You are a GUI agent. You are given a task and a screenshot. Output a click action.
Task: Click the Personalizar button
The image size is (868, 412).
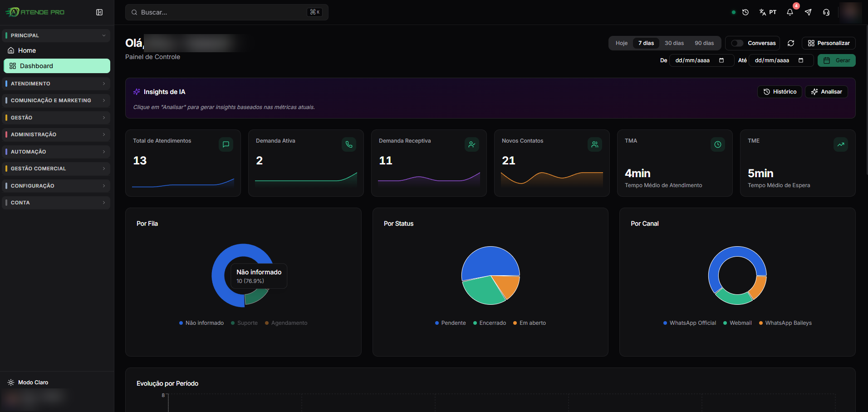(x=829, y=43)
